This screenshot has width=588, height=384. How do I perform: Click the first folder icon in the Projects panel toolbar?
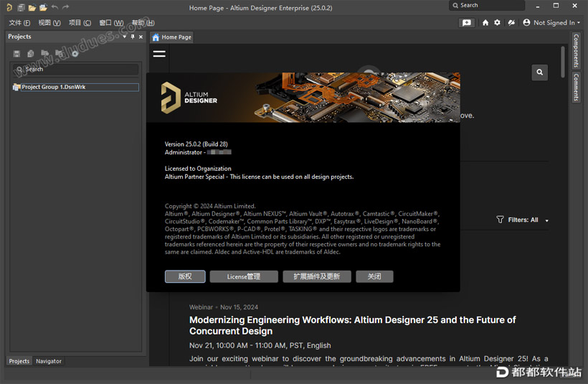44,53
